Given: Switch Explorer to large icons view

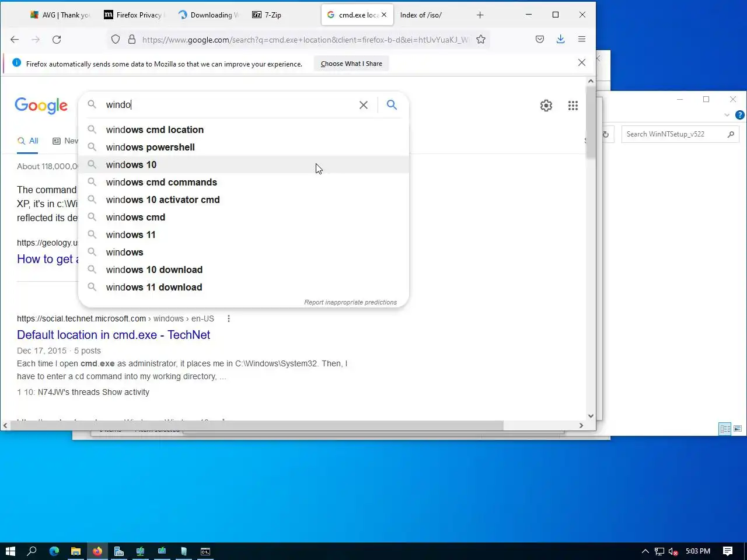Looking at the screenshot, I should (738, 429).
